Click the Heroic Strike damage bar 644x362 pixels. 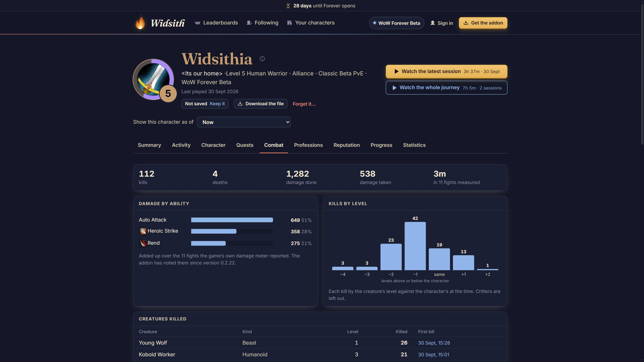pos(214,231)
